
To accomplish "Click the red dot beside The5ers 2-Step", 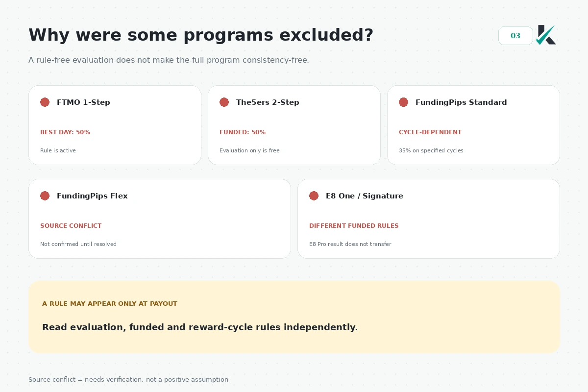I will (x=224, y=102).
